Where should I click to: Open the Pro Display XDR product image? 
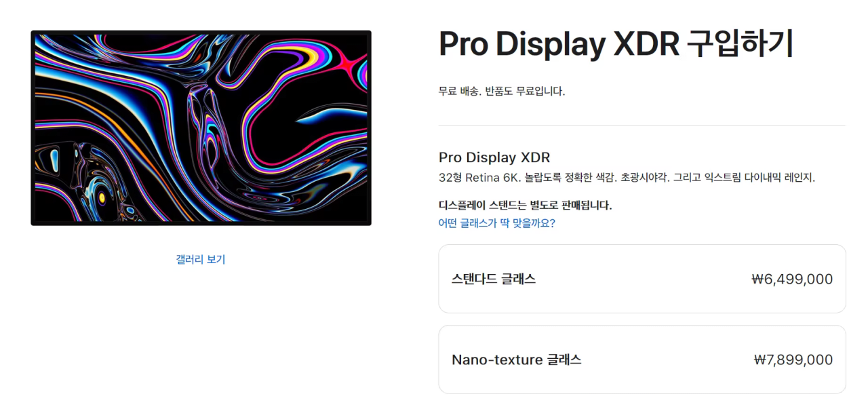tap(201, 128)
